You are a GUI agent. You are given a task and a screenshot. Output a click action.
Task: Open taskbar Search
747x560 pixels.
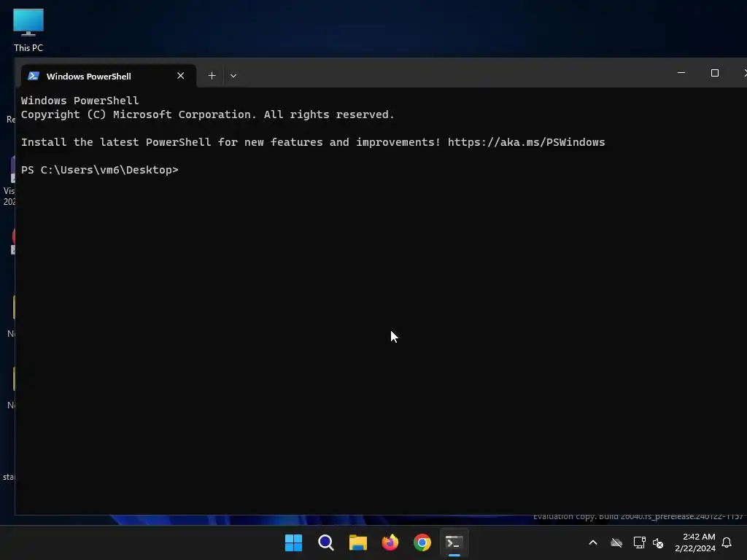pyautogui.click(x=326, y=542)
